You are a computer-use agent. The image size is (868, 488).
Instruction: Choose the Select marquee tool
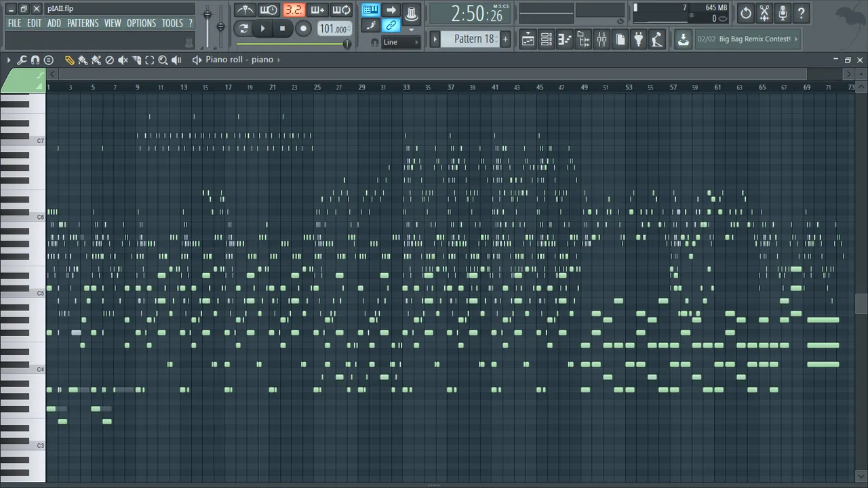pyautogui.click(x=150, y=60)
